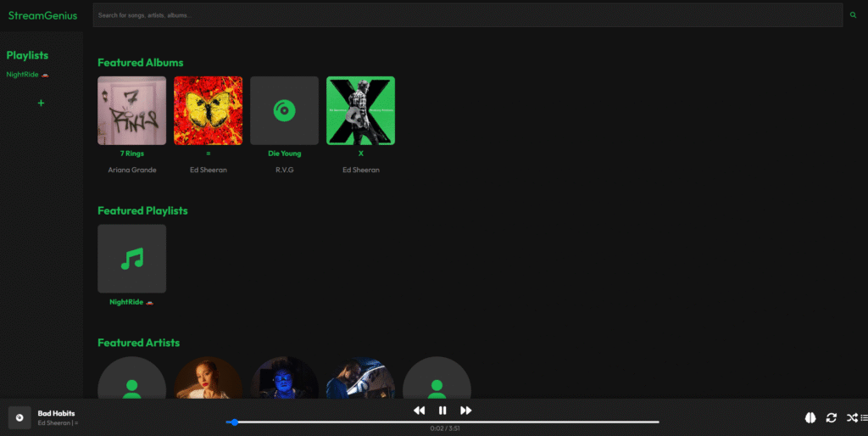Screen dimensions: 868x436
Task: Pause the current song
Action: 442,411
